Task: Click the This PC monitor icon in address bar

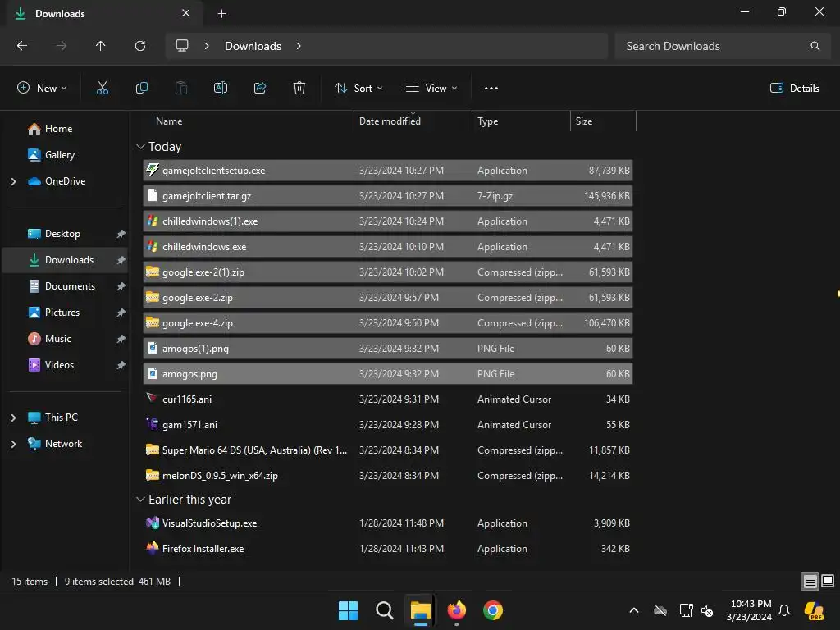Action: pyautogui.click(x=182, y=46)
